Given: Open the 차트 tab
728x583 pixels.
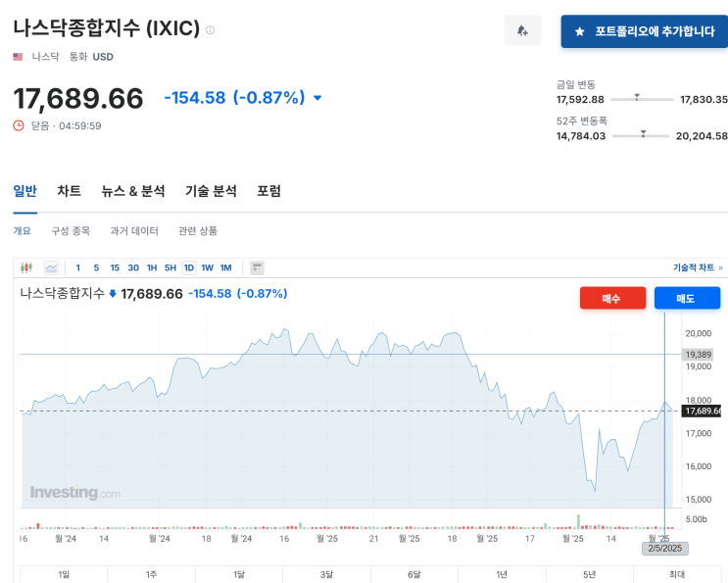Looking at the screenshot, I should click(x=70, y=191).
